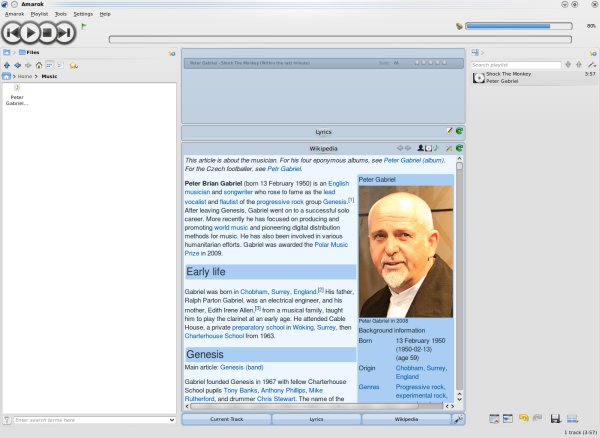The image size is (600, 438).
Task: Open the Playlist menu
Action: (x=38, y=15)
